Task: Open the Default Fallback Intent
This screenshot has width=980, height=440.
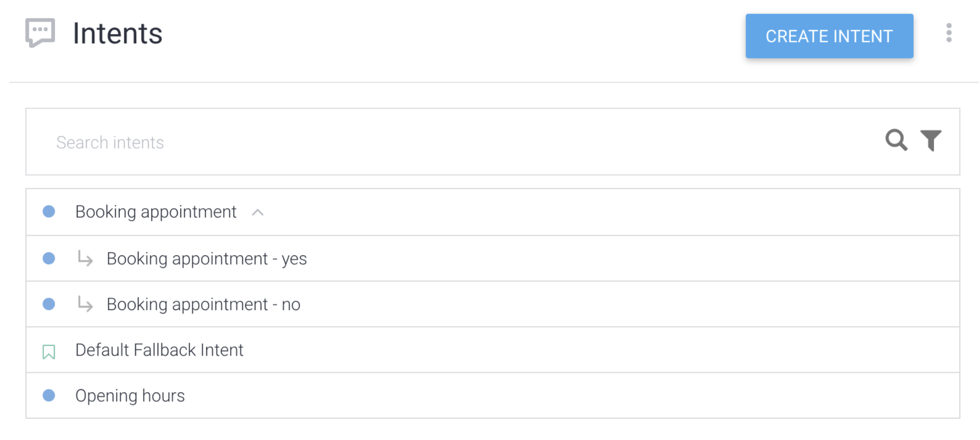Action: point(160,350)
